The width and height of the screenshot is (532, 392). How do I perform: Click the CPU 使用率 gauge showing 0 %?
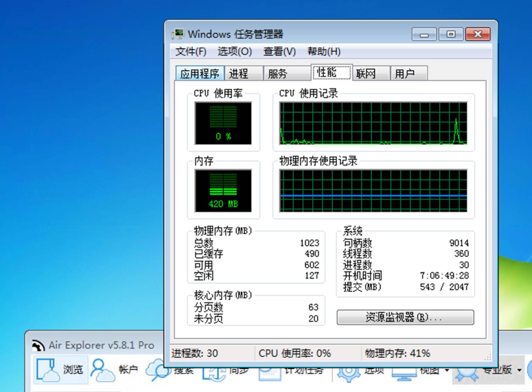223,123
